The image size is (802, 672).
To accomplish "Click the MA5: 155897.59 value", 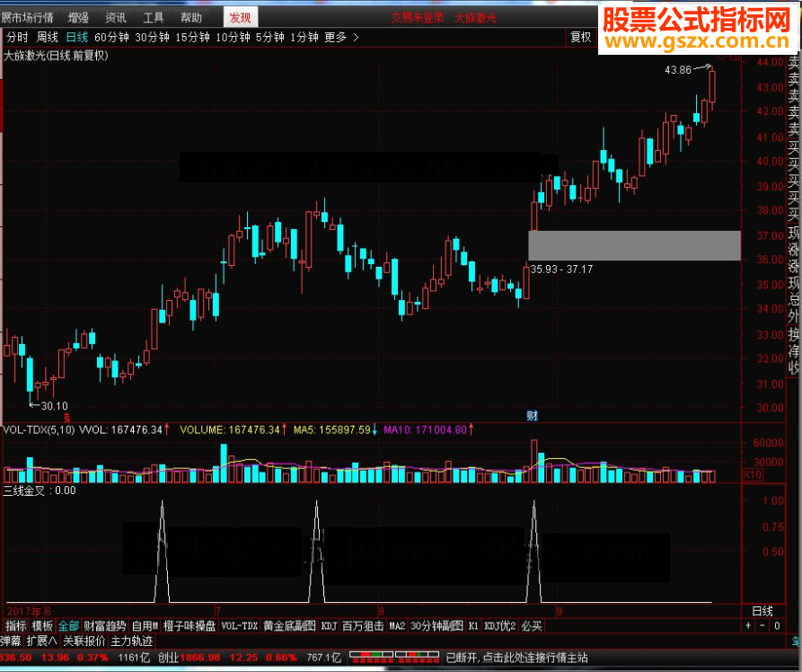I will coord(332,430).
